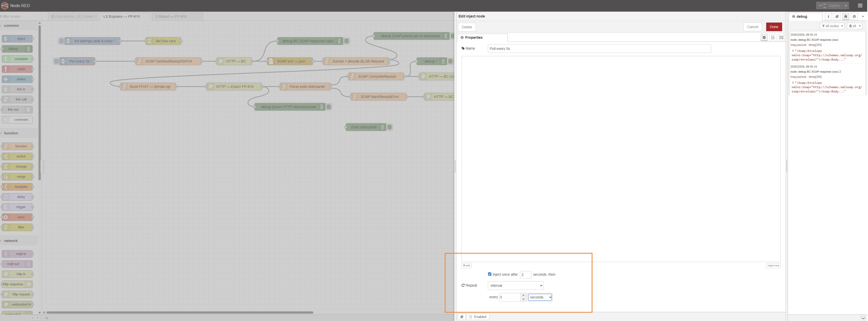Increase the every interval stepper value
The width and height of the screenshot is (868, 321).
[x=523, y=295]
